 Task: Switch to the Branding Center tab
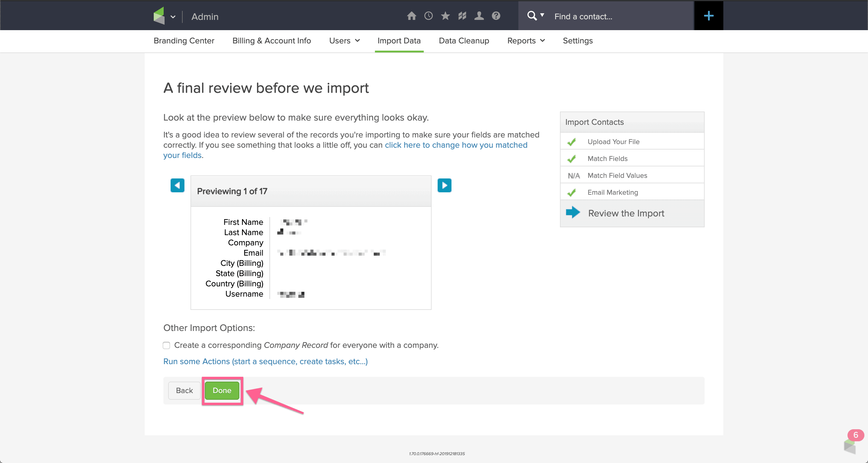(184, 41)
